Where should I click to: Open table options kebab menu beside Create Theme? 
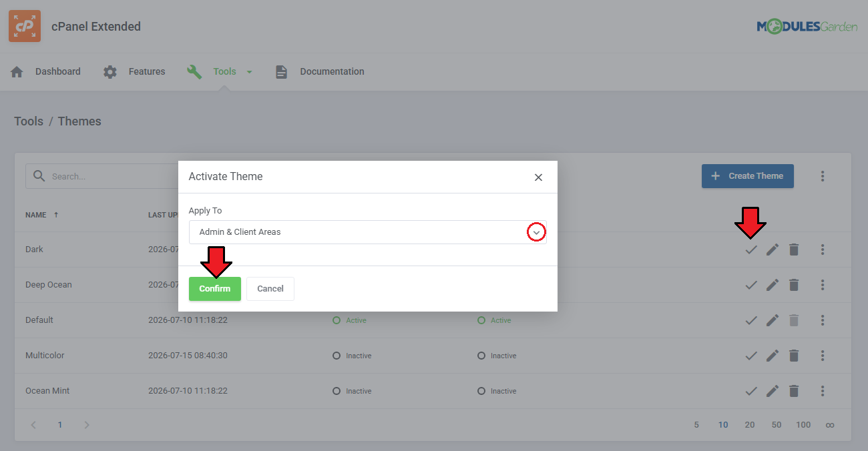click(x=823, y=176)
